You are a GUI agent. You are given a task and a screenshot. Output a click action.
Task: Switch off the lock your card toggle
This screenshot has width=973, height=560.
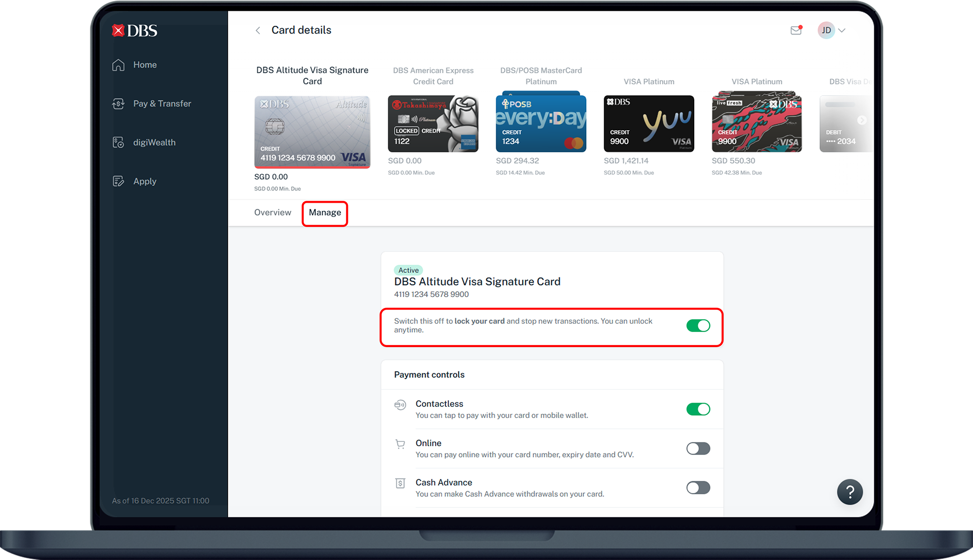pyautogui.click(x=698, y=326)
